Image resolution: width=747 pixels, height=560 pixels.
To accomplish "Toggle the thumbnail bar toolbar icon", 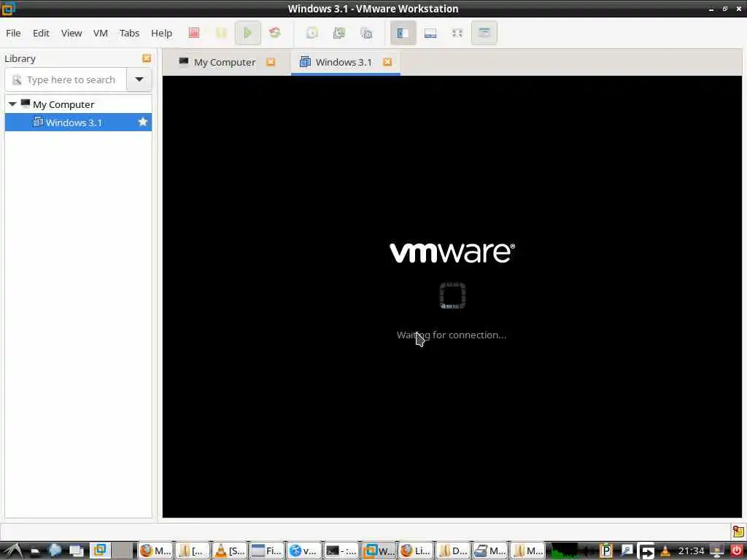I will coord(430,33).
